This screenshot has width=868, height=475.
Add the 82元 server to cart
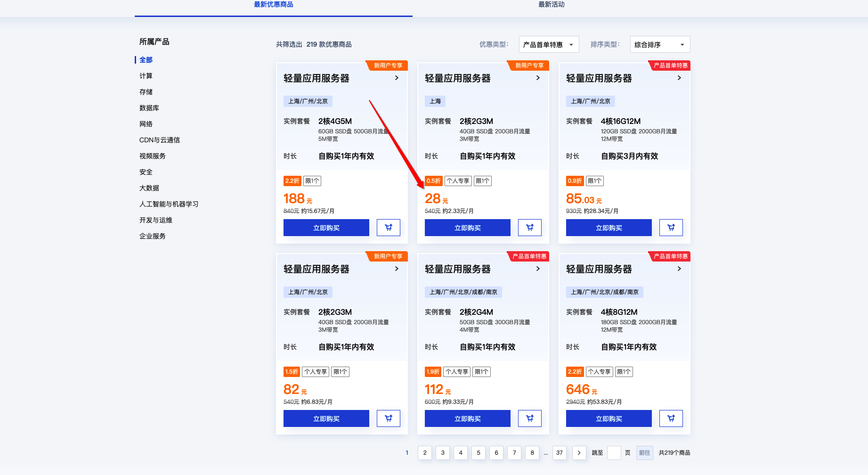pyautogui.click(x=389, y=418)
